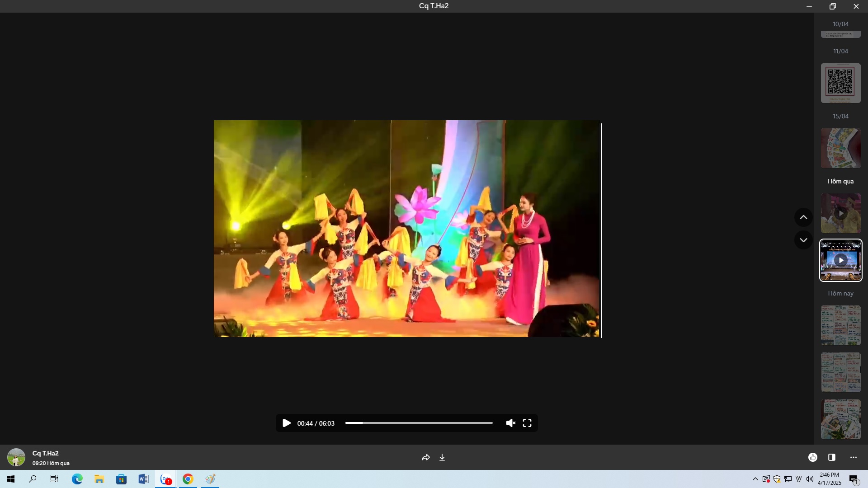Play the paused video
868x488 pixels.
pyautogui.click(x=286, y=423)
